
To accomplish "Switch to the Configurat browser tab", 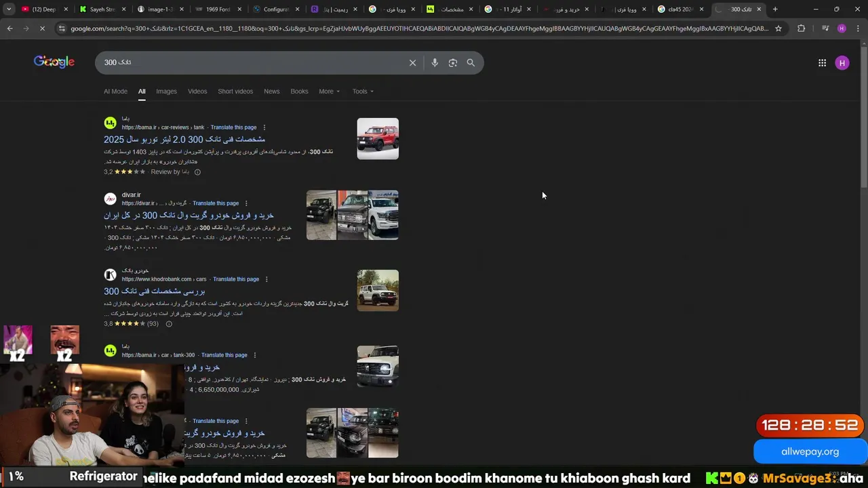I will [x=275, y=9].
